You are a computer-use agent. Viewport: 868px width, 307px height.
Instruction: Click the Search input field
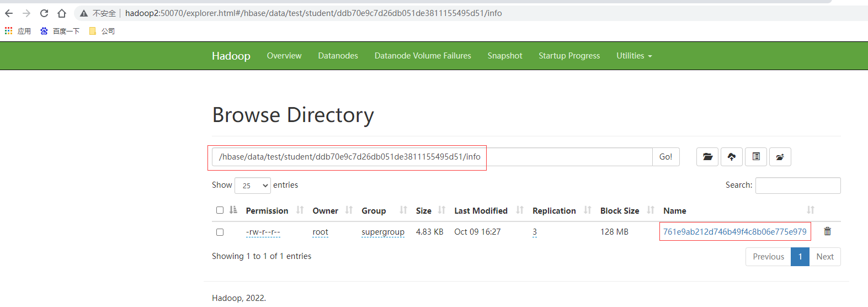tap(798, 186)
